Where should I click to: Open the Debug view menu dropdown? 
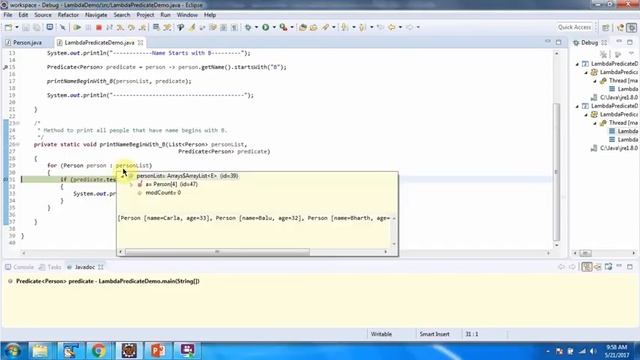(x=631, y=54)
